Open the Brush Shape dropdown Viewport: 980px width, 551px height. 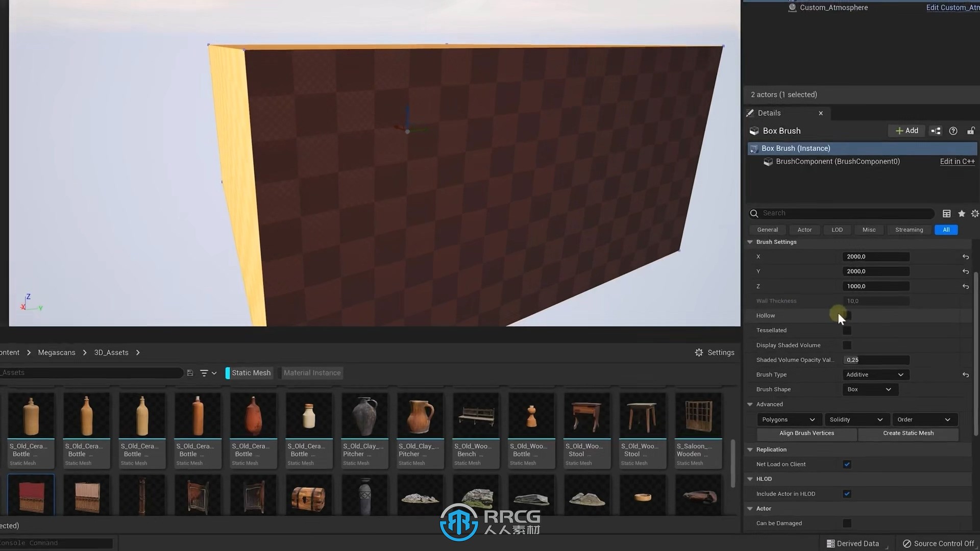click(x=868, y=389)
